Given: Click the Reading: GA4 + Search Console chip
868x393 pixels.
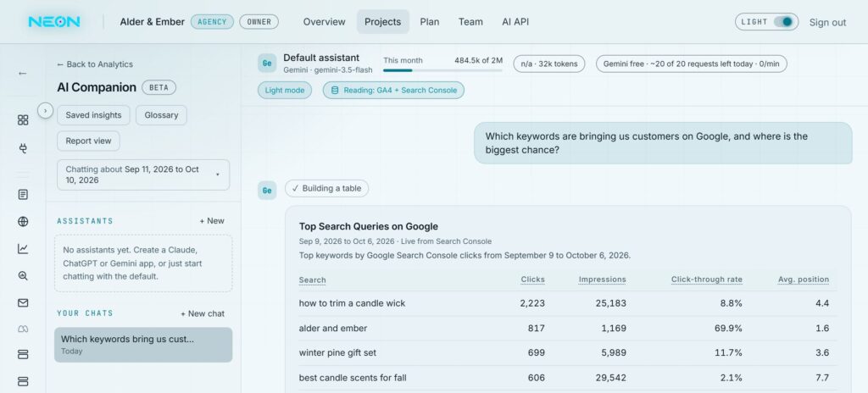Looking at the screenshot, I should tap(393, 91).
